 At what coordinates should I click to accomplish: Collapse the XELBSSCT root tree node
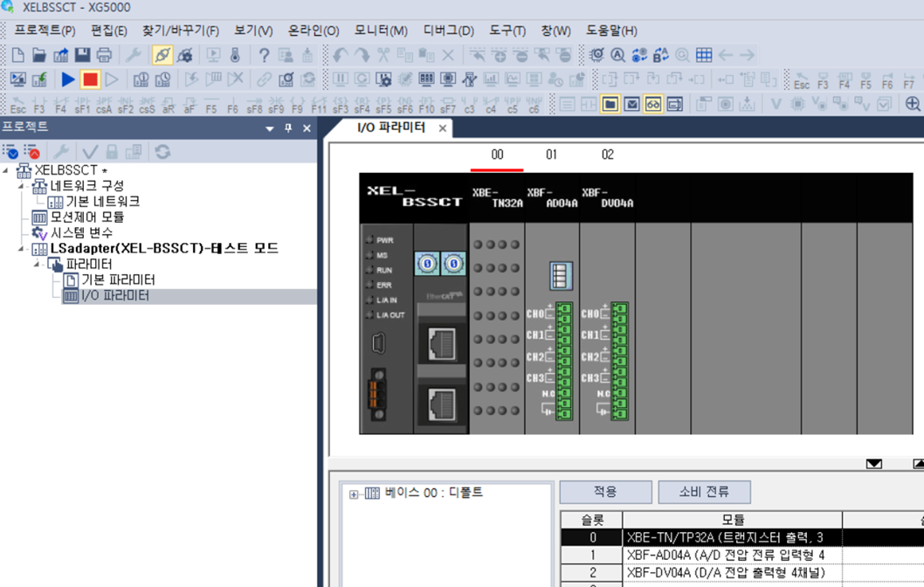(6, 170)
